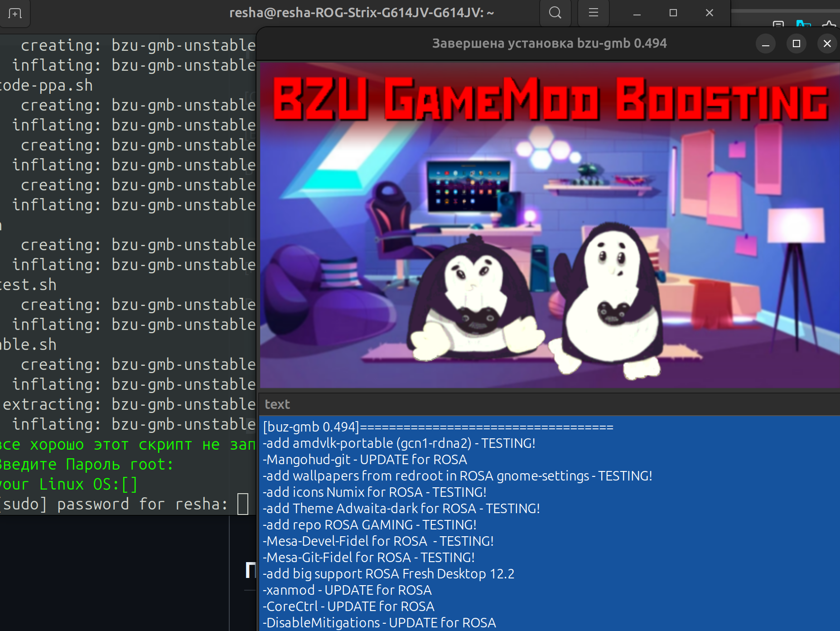Click the sudo password prompt cursor in terminal

[x=243, y=504]
